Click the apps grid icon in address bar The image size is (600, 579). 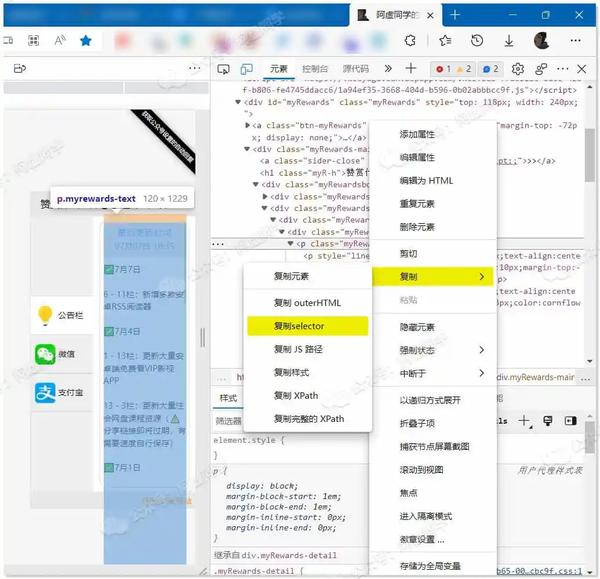coord(34,40)
